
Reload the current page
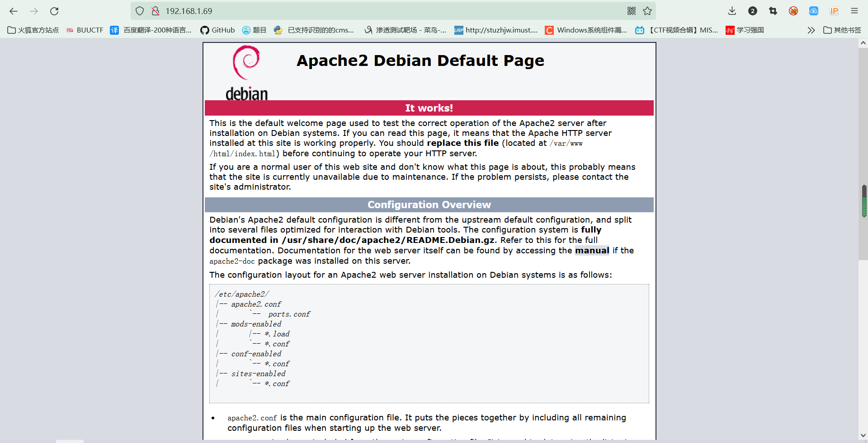coord(54,11)
